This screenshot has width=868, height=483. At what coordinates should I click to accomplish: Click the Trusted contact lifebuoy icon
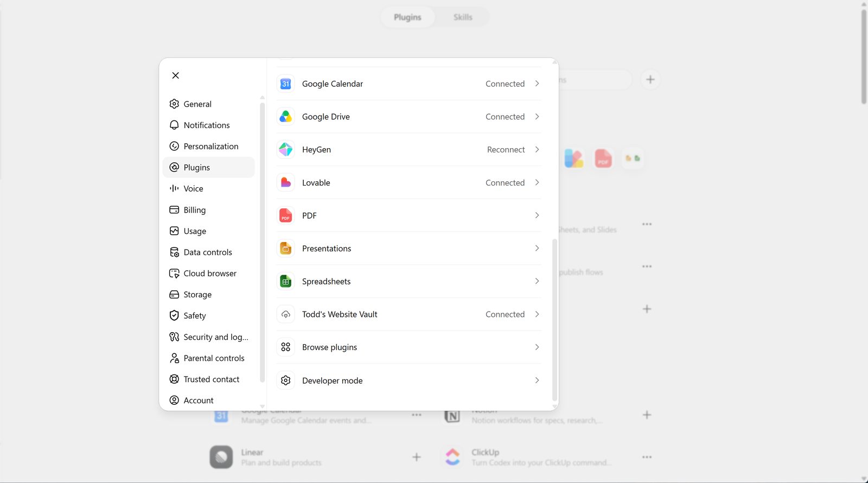(174, 379)
